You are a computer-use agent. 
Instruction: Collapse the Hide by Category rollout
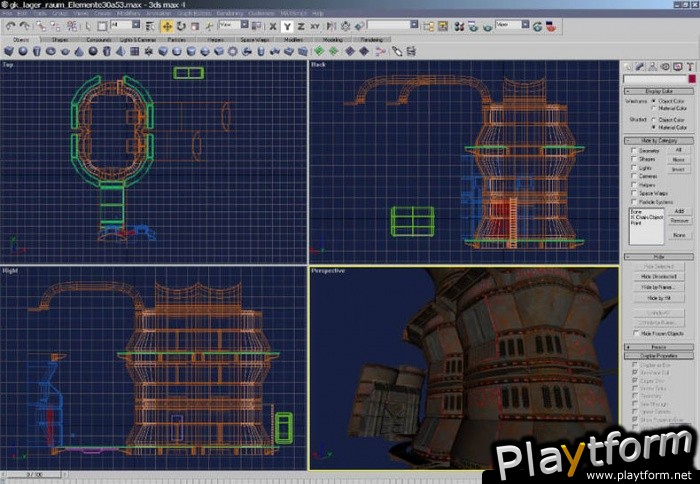[x=657, y=140]
